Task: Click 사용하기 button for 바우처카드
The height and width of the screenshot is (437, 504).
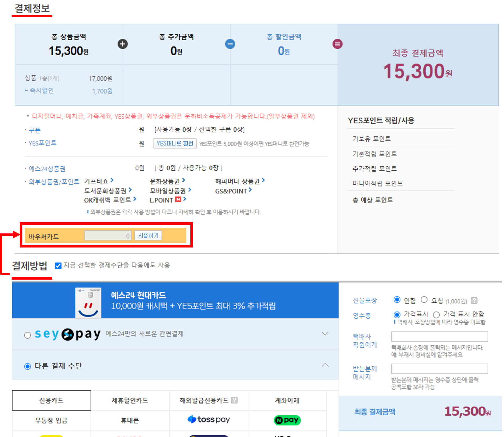Action: [x=148, y=235]
